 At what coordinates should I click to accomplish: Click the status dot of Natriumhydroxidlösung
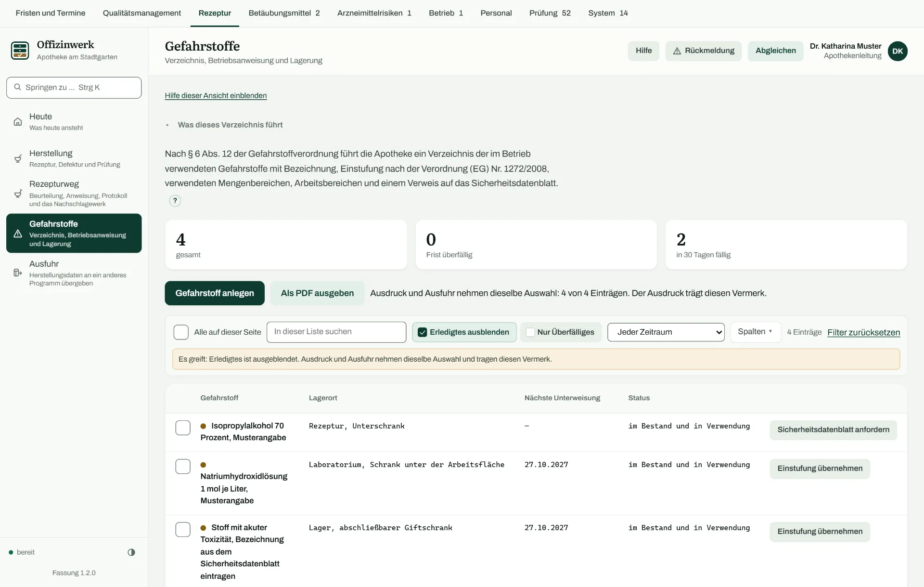coord(203,465)
